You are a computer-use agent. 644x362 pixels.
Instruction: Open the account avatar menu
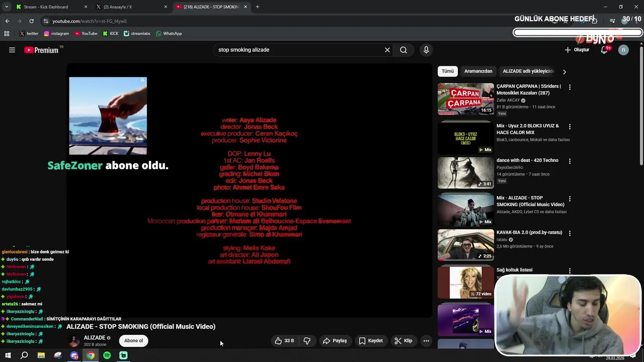click(623, 50)
